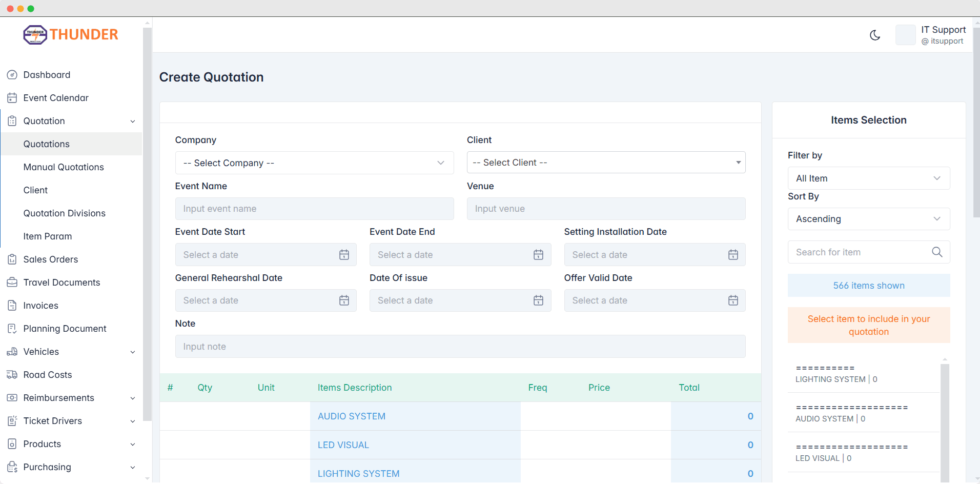The height and width of the screenshot is (484, 980).
Task: Click the main page vertical scrollbar
Action: click(976, 122)
